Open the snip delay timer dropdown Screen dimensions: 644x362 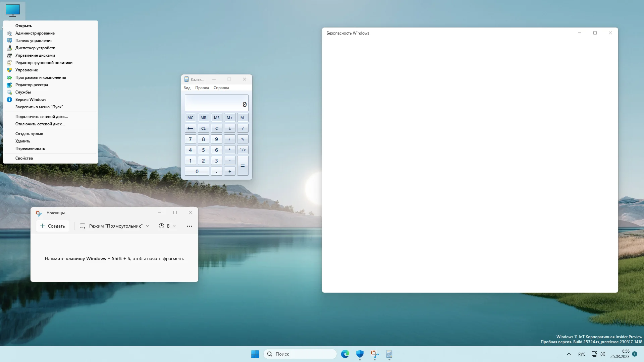(x=167, y=226)
